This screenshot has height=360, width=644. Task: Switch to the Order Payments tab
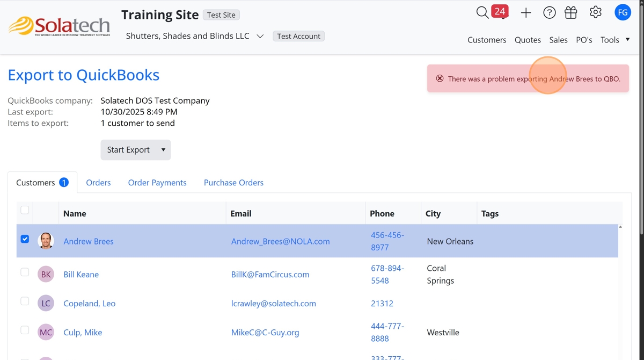(x=157, y=183)
